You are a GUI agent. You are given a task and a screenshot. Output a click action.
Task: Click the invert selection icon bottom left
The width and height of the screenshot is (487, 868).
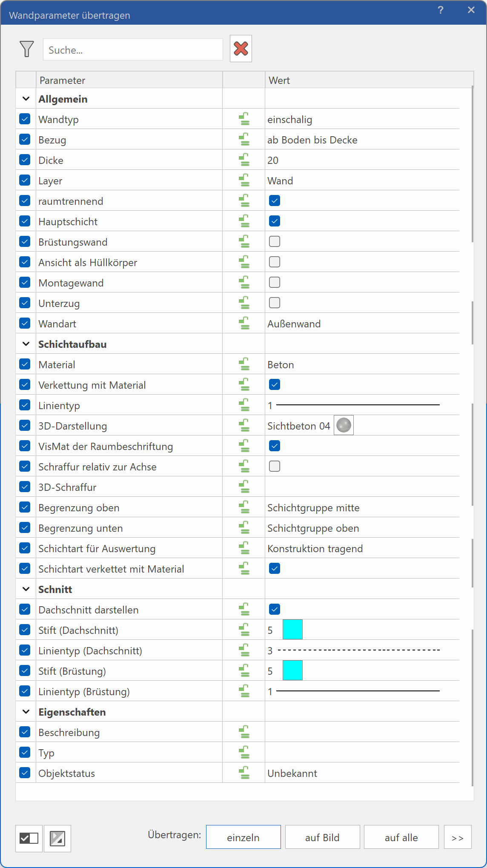pyautogui.click(x=57, y=839)
